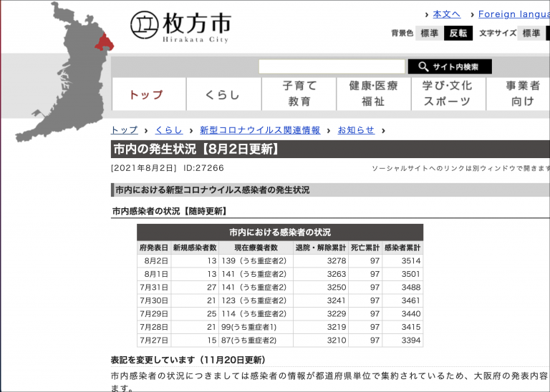Click the magnifier site search button
This screenshot has width=550, height=392.
450,67
